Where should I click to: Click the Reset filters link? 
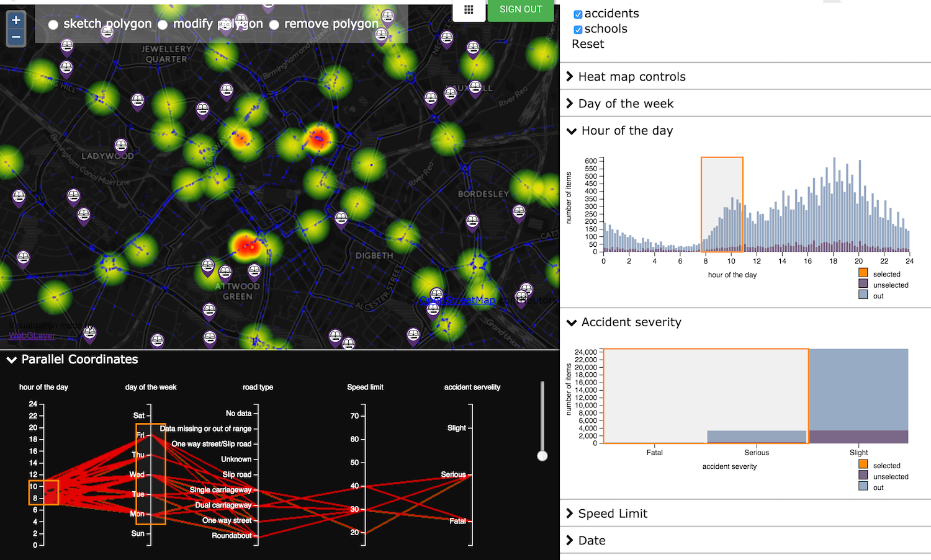pyautogui.click(x=588, y=44)
